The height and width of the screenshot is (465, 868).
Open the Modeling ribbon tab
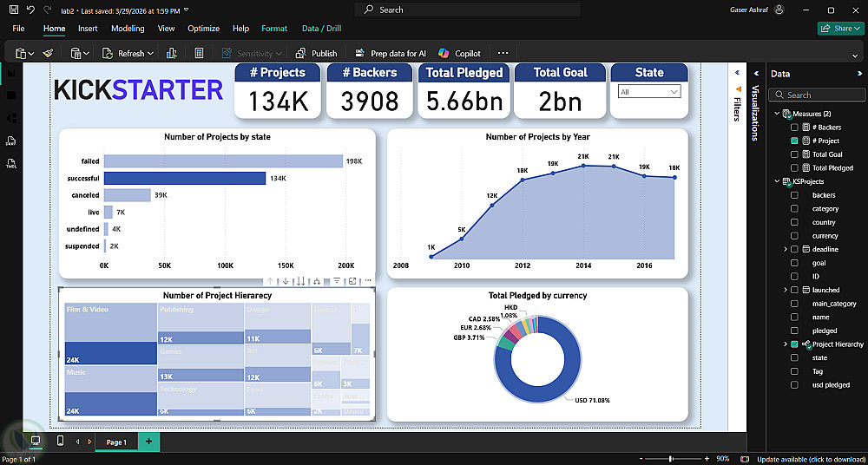point(128,29)
